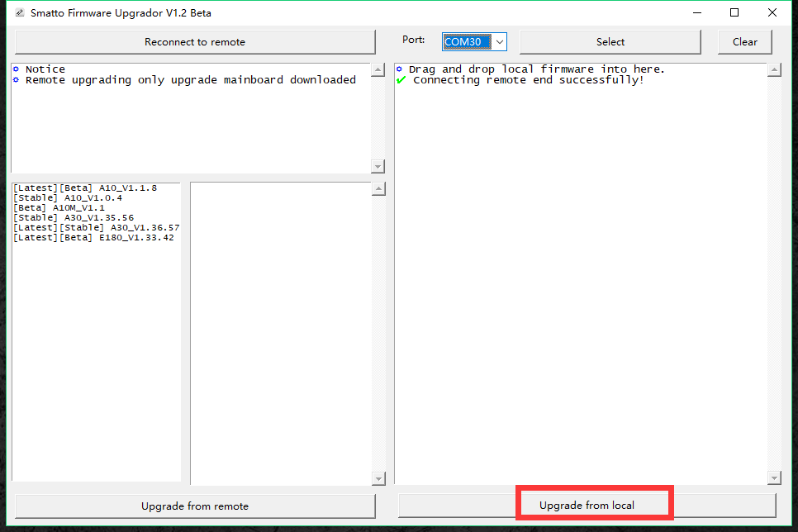798x532 pixels.
Task: Pick [Stable] A30_V1.35.56 firmware
Action: [74, 218]
